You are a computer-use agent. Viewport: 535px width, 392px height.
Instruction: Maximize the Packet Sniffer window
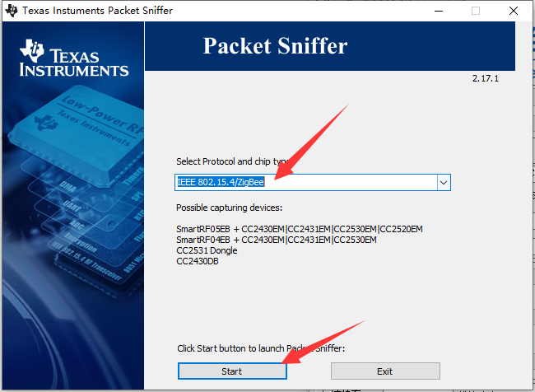click(475, 11)
